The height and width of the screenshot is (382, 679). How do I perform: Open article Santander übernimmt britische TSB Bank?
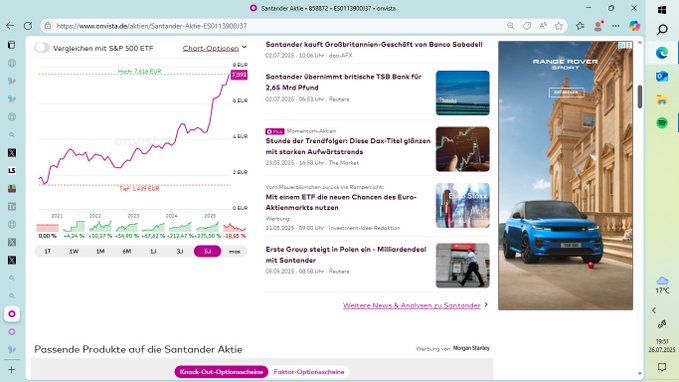coord(343,82)
